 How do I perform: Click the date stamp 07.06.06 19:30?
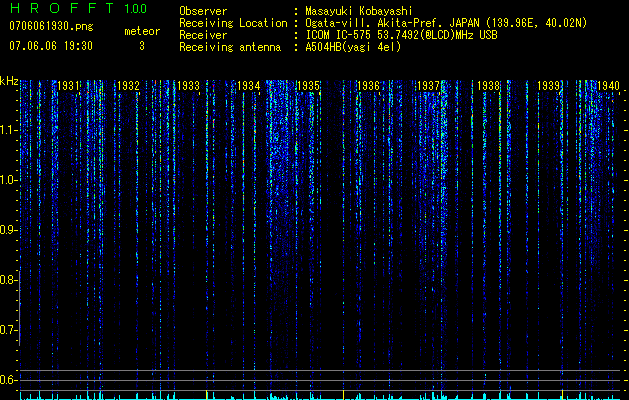point(51,46)
